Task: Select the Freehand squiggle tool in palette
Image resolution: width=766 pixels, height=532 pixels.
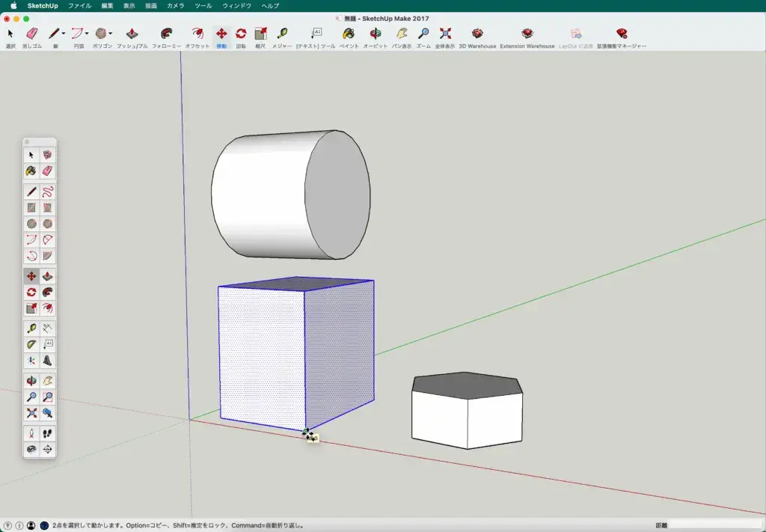Action: 47,192
